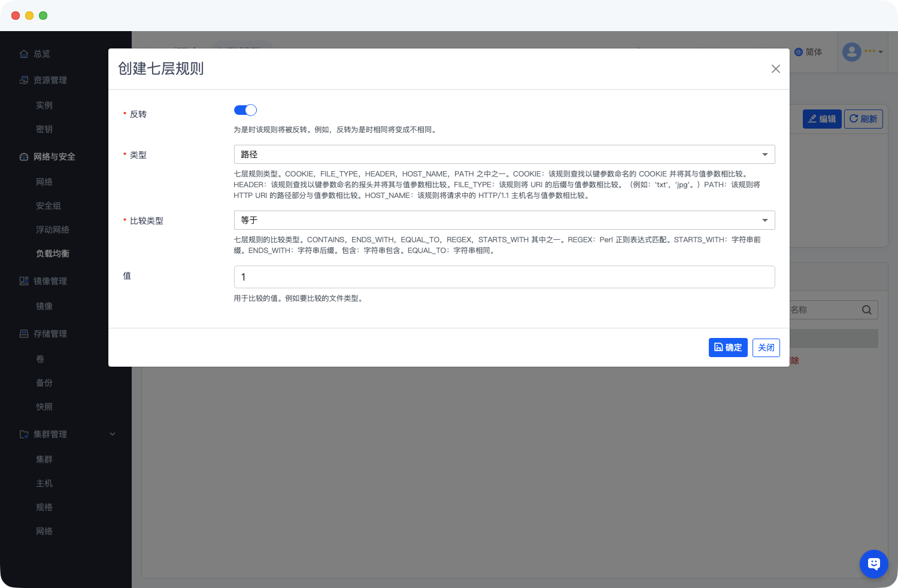Click the 编辑 edit pencil button

point(821,119)
